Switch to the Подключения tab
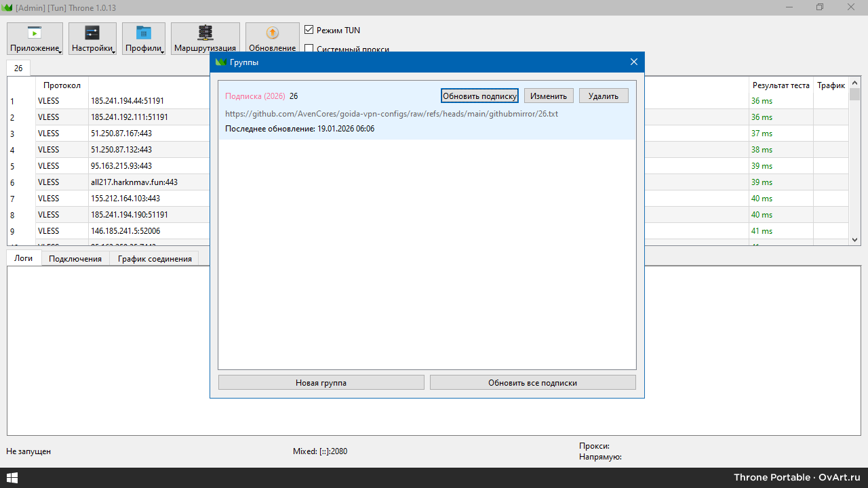The width and height of the screenshot is (868, 488). (x=75, y=259)
